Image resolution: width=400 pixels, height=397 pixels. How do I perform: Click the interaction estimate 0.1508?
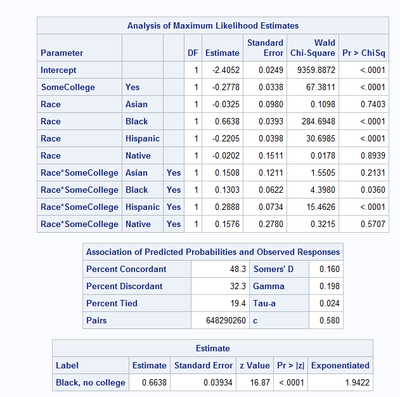[x=227, y=173]
